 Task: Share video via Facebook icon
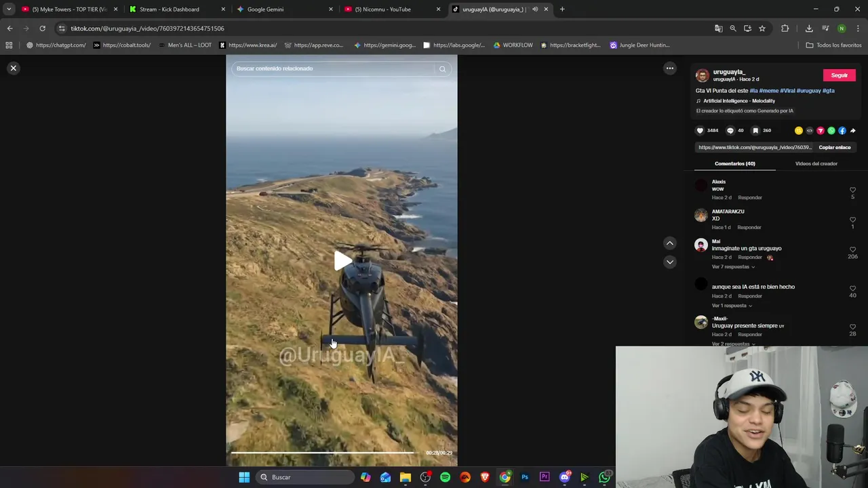(x=842, y=131)
